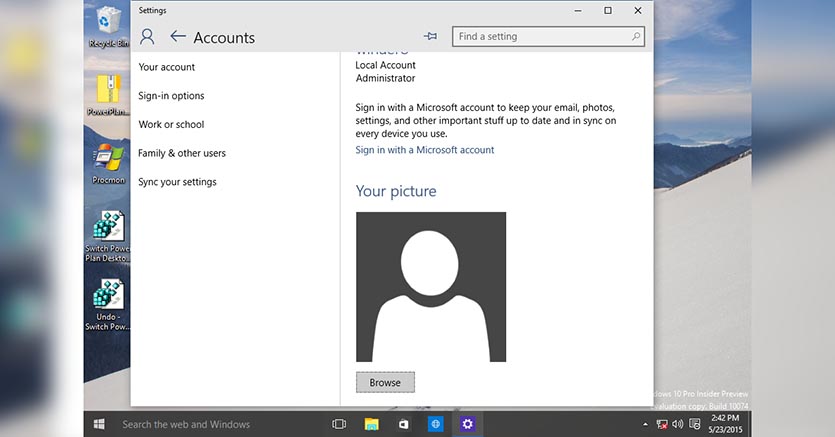
Task: Open Work or school settings
Action: [171, 125]
